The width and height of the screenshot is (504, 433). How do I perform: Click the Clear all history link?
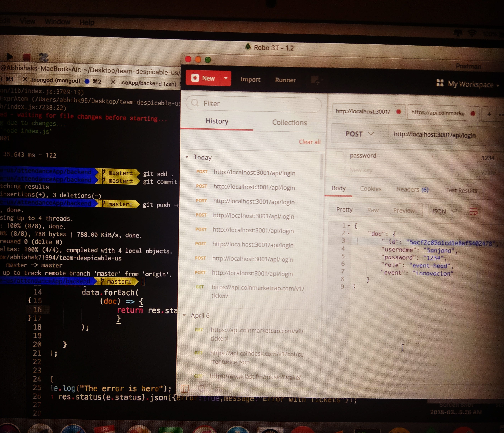point(309,142)
